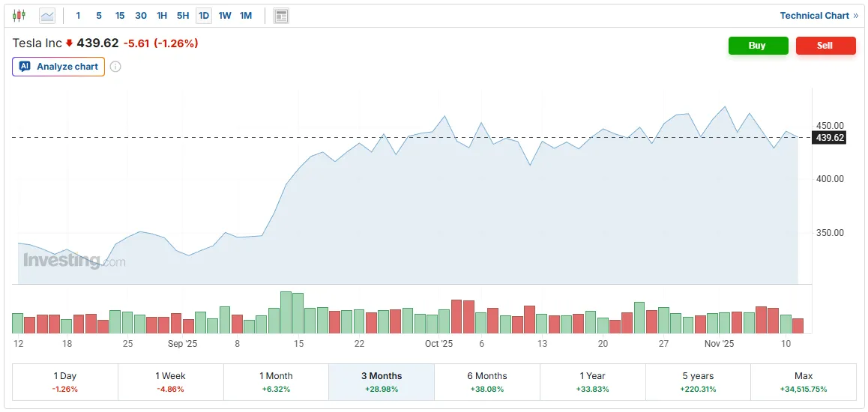Click the info icon beside Analyze chart
Screen dimensions: 868x412
coord(115,67)
